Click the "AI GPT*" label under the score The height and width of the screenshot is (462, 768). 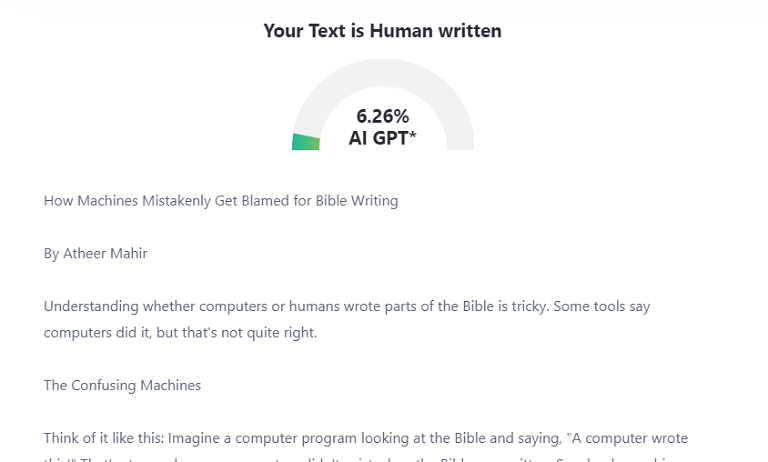click(x=383, y=138)
